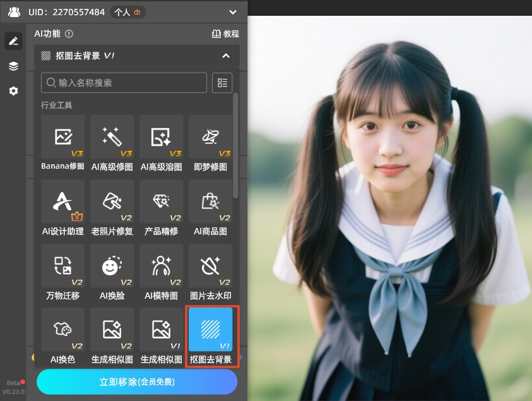Expand the UID account dropdown chevron
Viewport: 532px width, 401px height.
pyautogui.click(x=233, y=12)
